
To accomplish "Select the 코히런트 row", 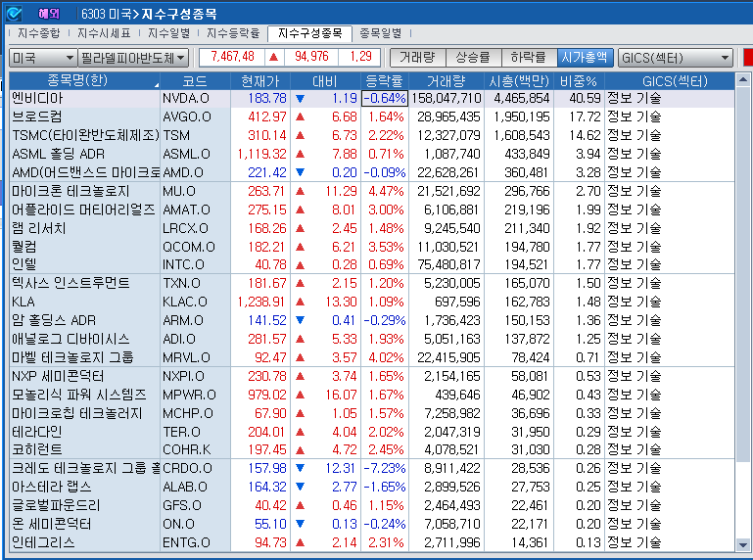I will pos(372,450).
